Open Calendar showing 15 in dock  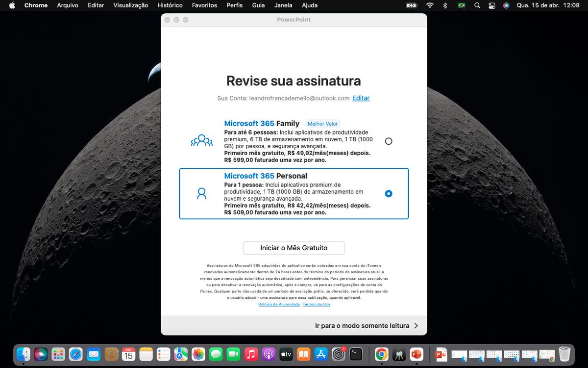pyautogui.click(x=128, y=354)
